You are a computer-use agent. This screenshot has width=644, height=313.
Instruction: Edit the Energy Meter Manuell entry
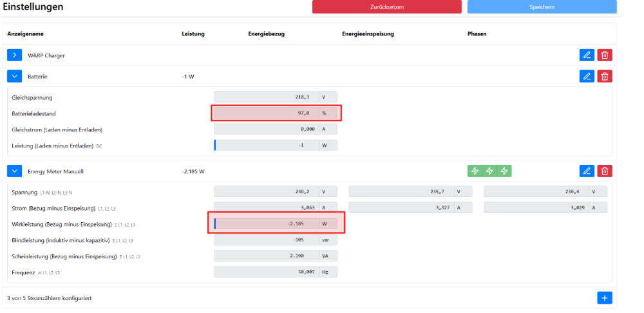pyautogui.click(x=587, y=171)
